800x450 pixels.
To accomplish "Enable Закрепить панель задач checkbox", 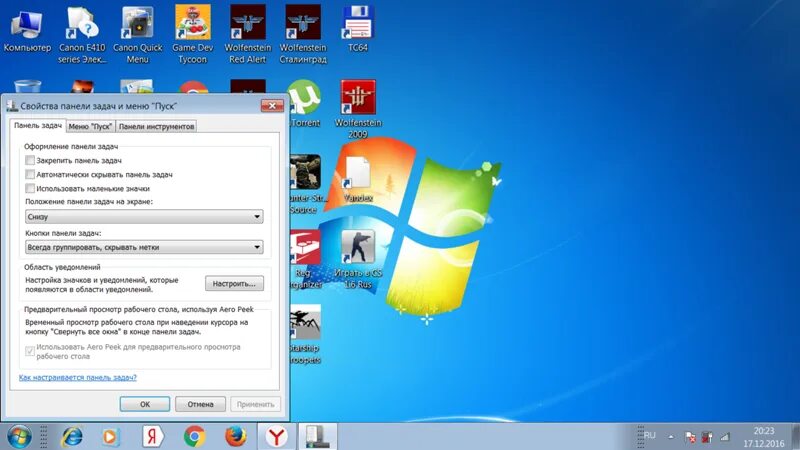I will [x=30, y=160].
